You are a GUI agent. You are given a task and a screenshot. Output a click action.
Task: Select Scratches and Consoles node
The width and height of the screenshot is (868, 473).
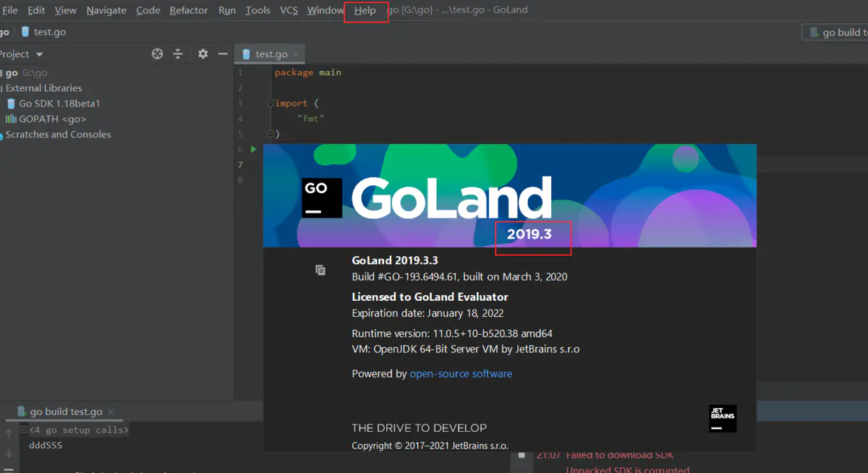(58, 135)
